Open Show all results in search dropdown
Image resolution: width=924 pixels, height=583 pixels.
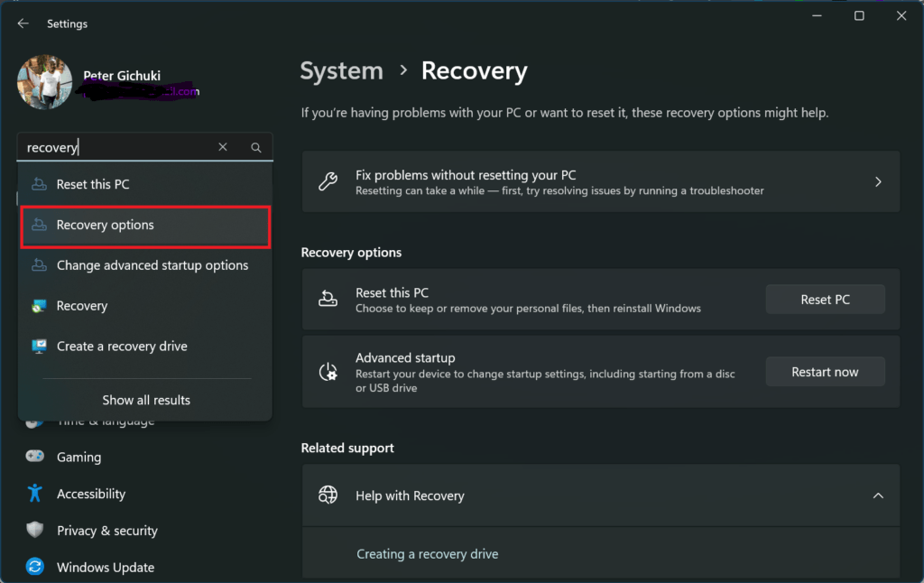145,400
